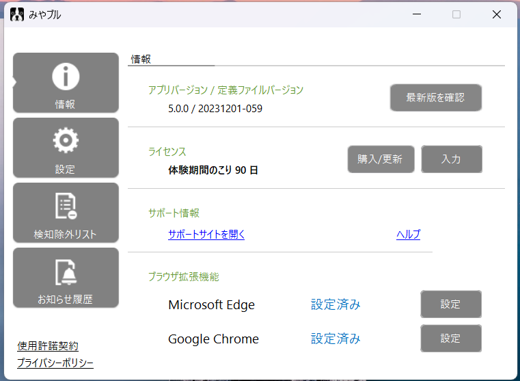Click the みやブル dog logo in the title bar
Image resolution: width=520 pixels, height=381 pixels.
pyautogui.click(x=17, y=15)
